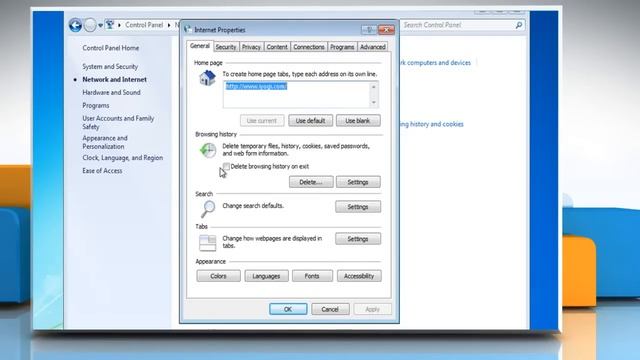Image resolution: width=640 pixels, height=360 pixels.
Task: Open Programs category in sidebar
Action: [96, 106]
